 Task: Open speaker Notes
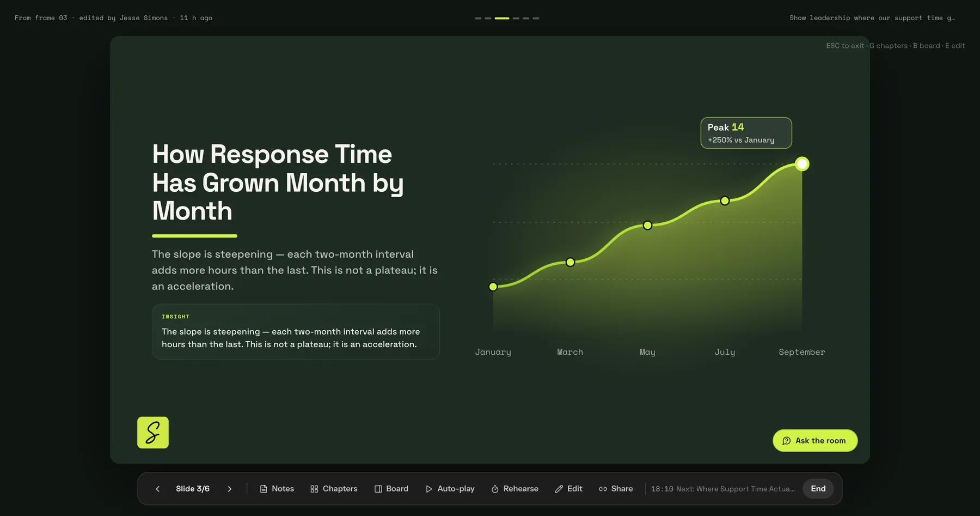277,489
